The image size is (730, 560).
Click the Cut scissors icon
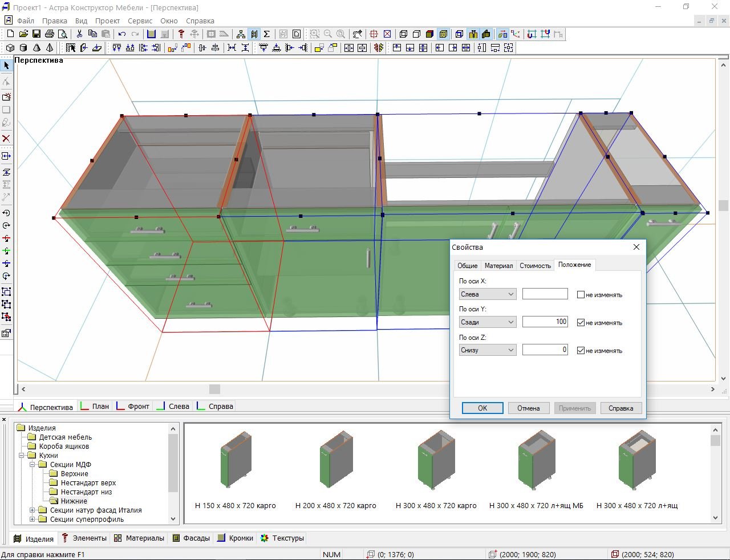click(x=79, y=34)
